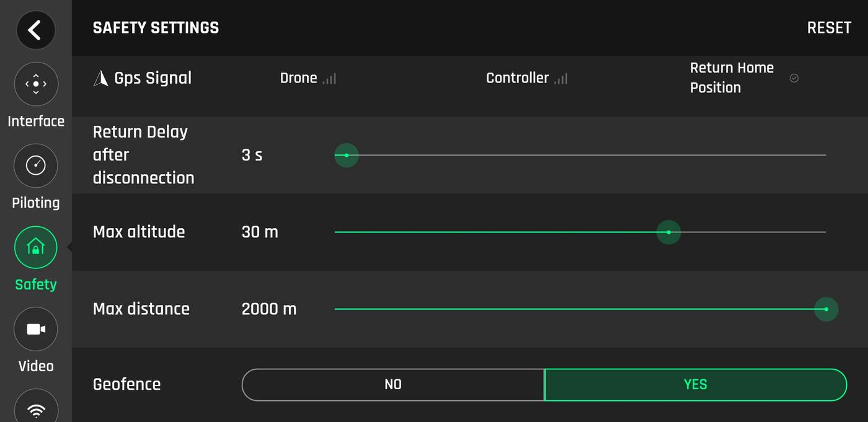This screenshot has height=422, width=868.
Task: Click the Max altitude slider handle
Action: tap(668, 232)
